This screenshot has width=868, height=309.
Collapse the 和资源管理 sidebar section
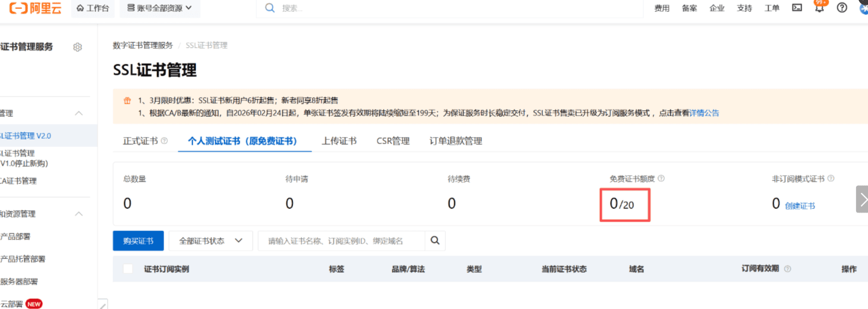(x=78, y=214)
